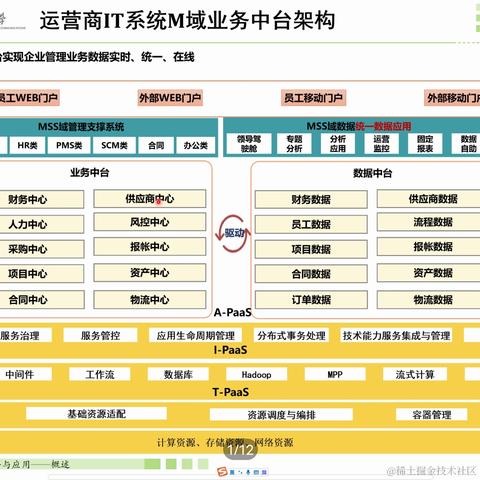Click the MSS域管理支撑系统 header
The image size is (480, 480).
click(81, 127)
